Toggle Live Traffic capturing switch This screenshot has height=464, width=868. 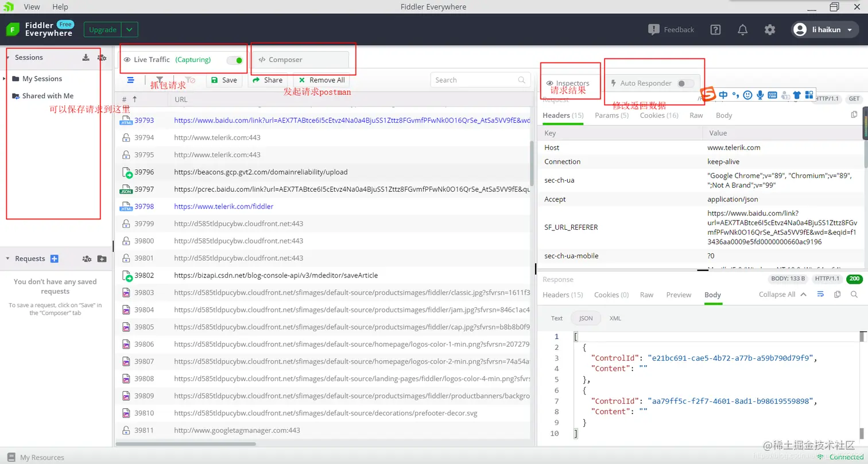coord(235,60)
